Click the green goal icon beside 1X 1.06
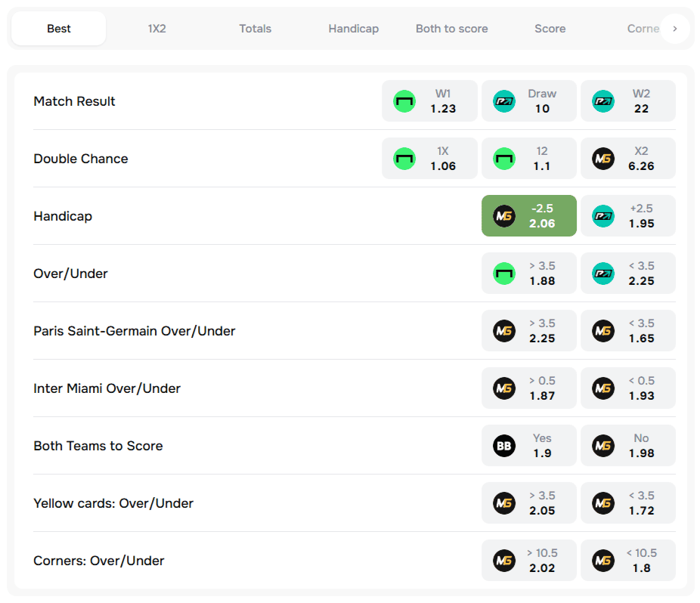The height and width of the screenshot is (603, 700). coord(404,159)
